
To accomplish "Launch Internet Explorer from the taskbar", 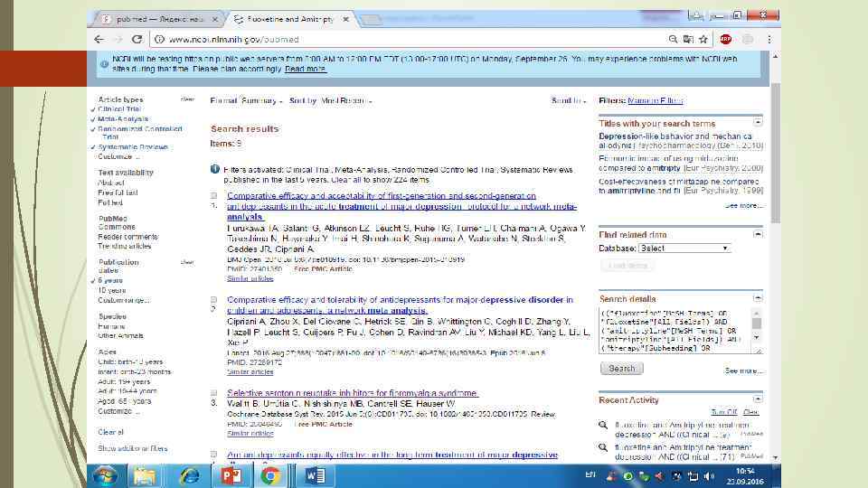I will [x=189, y=476].
